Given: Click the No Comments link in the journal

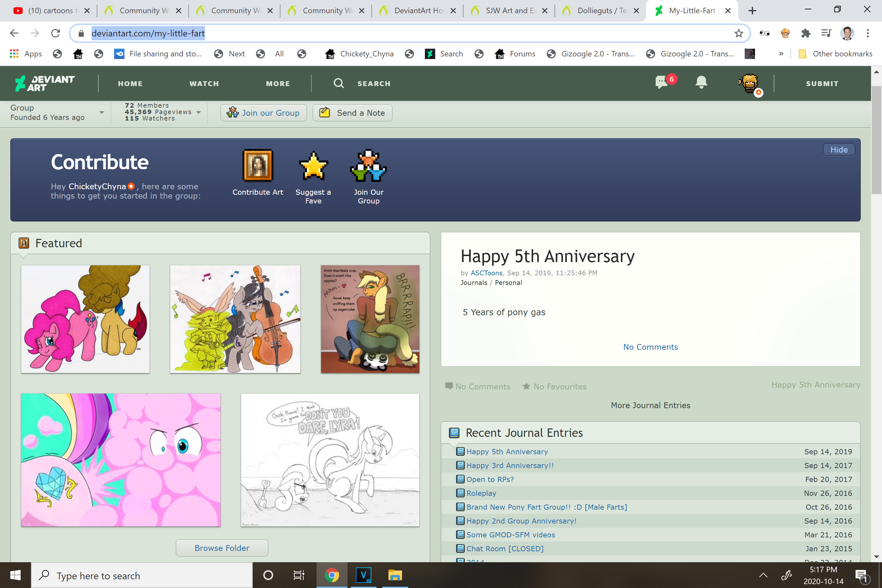Looking at the screenshot, I should (x=651, y=347).
